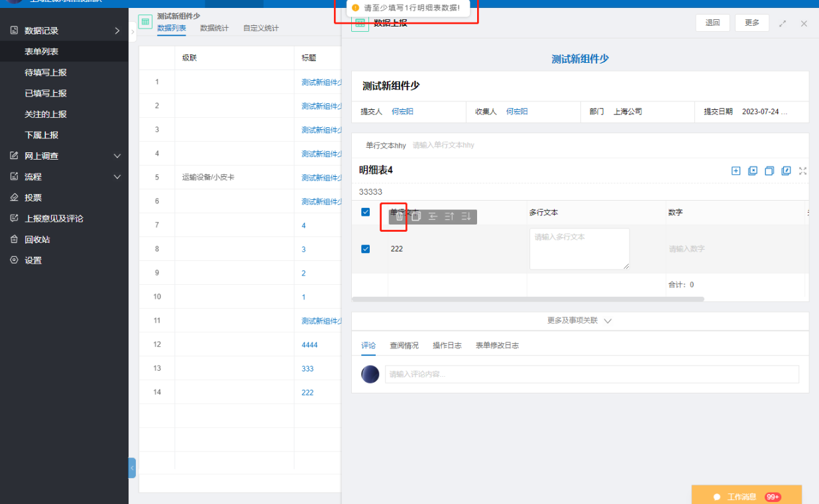Image resolution: width=819 pixels, height=504 pixels.
Task: Click the form icon next to 数据上报 title
Action: pos(360,24)
